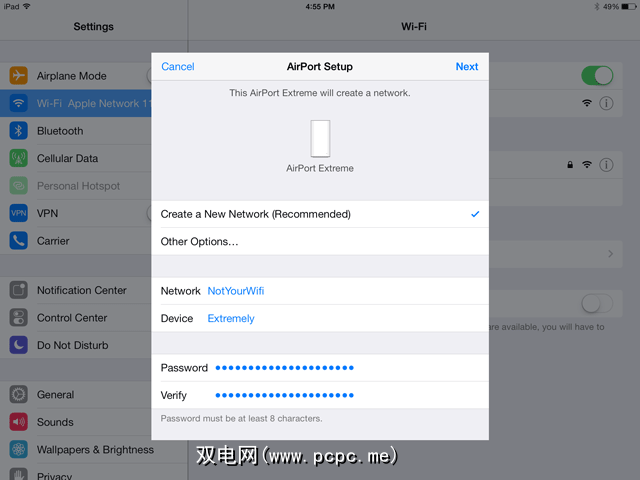Image resolution: width=640 pixels, height=480 pixels.
Task: Expand the Other… network row chevron
Action: click(611, 254)
